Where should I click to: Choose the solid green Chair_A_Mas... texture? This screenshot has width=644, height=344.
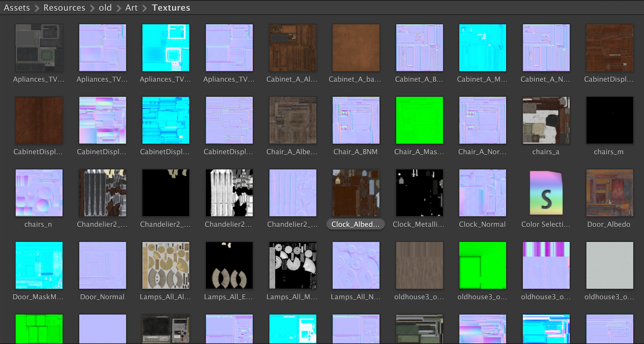coord(419,120)
